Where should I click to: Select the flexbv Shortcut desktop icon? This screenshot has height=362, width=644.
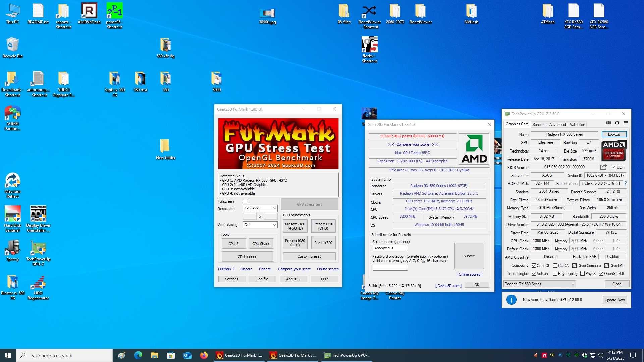370,50
